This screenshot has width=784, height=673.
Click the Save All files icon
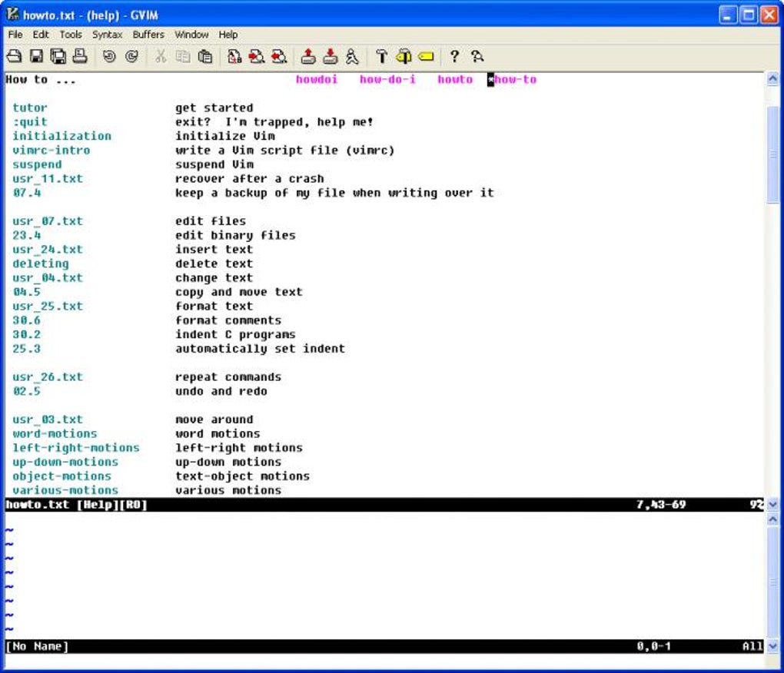(x=58, y=56)
